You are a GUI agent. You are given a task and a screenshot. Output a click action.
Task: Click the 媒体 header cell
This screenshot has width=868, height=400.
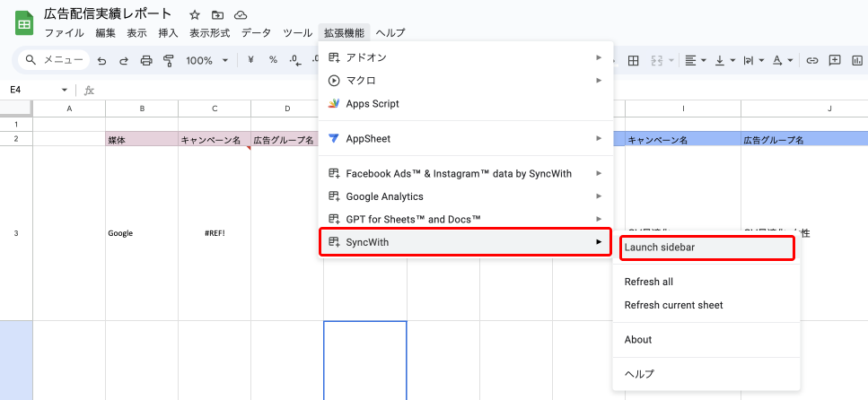[142, 140]
